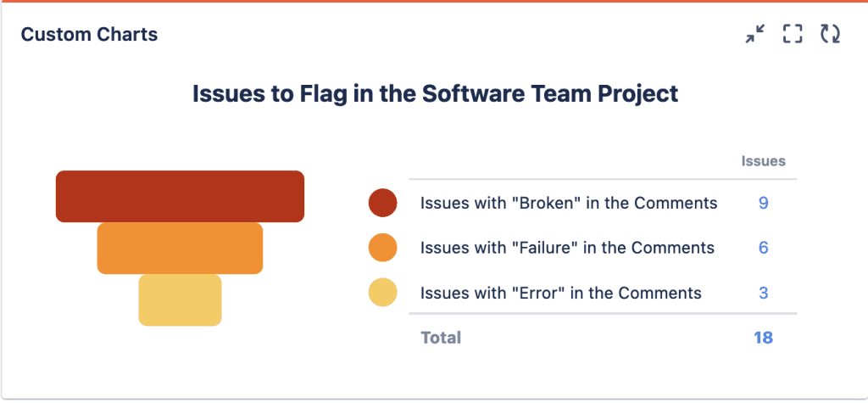
Task: Click the "Issues to Flag" chart title
Action: [435, 93]
